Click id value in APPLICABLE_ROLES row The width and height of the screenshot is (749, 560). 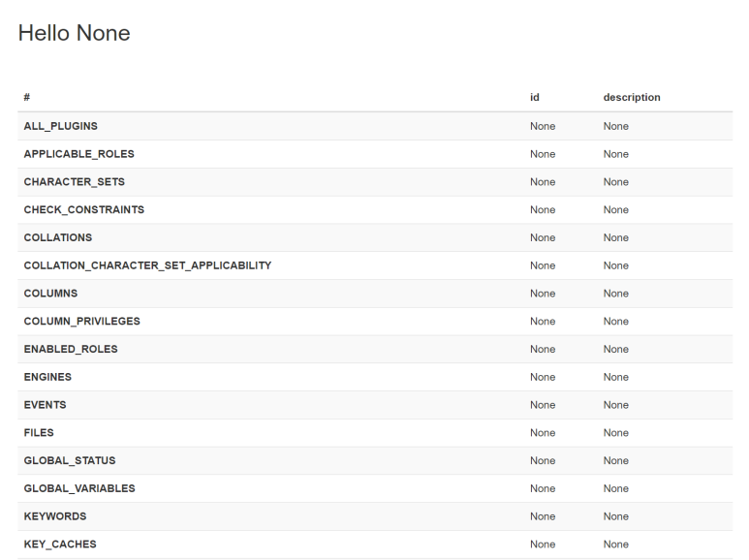pyautogui.click(x=543, y=154)
